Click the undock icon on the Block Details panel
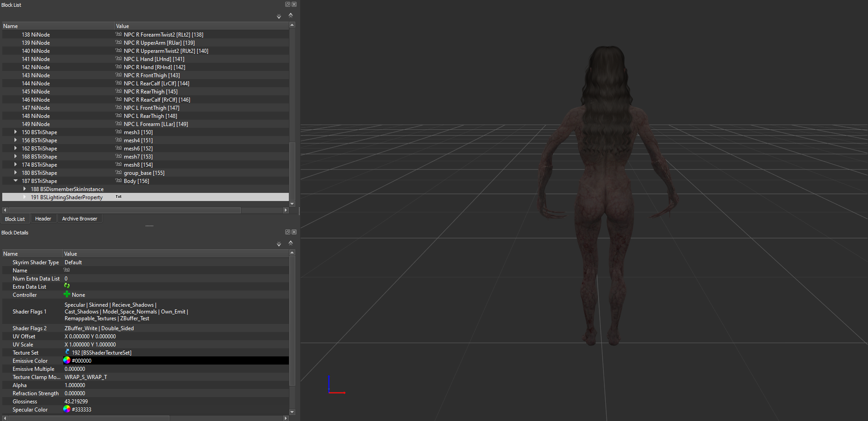 point(288,232)
